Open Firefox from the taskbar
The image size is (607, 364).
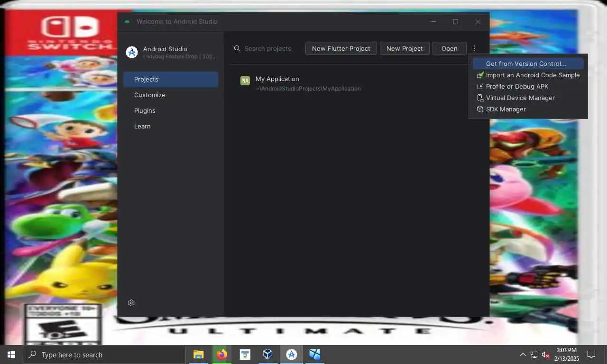221,355
